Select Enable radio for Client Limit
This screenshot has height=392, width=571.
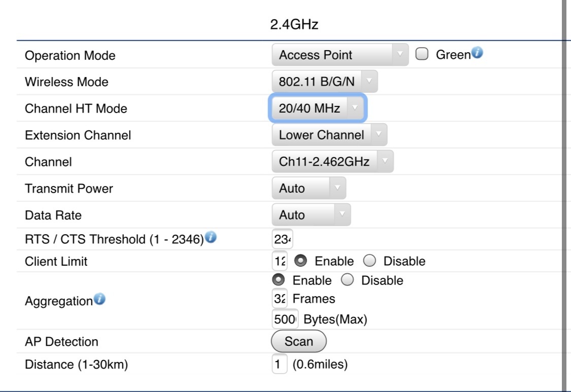pyautogui.click(x=300, y=261)
